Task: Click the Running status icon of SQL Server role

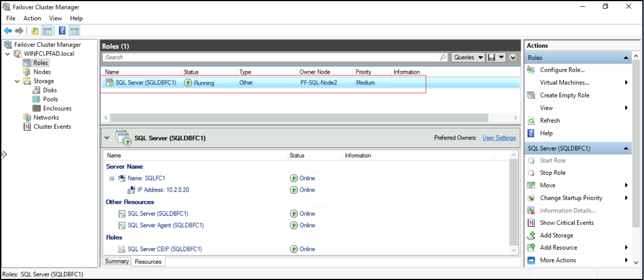Action: [x=188, y=83]
